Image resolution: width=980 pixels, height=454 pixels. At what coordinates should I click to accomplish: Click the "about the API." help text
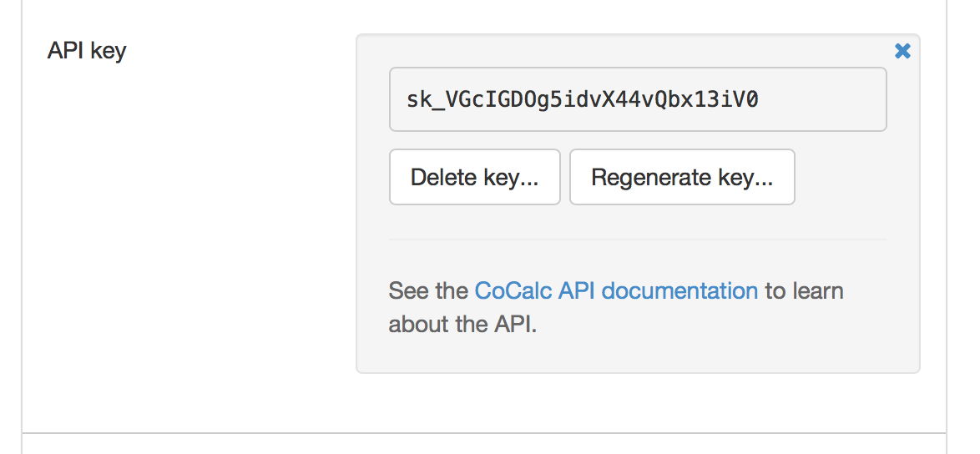click(x=462, y=324)
